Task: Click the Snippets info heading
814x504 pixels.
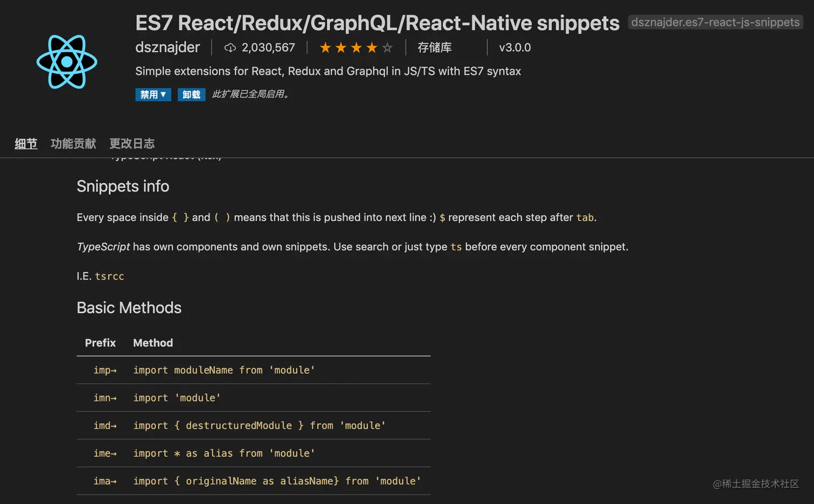Action: (x=123, y=186)
